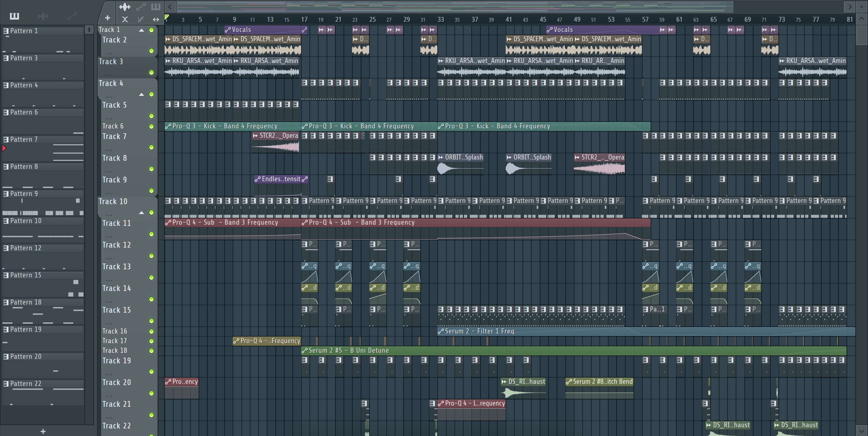868x436 pixels.
Task: Mute Track 1 with its green light
Action: click(x=152, y=30)
